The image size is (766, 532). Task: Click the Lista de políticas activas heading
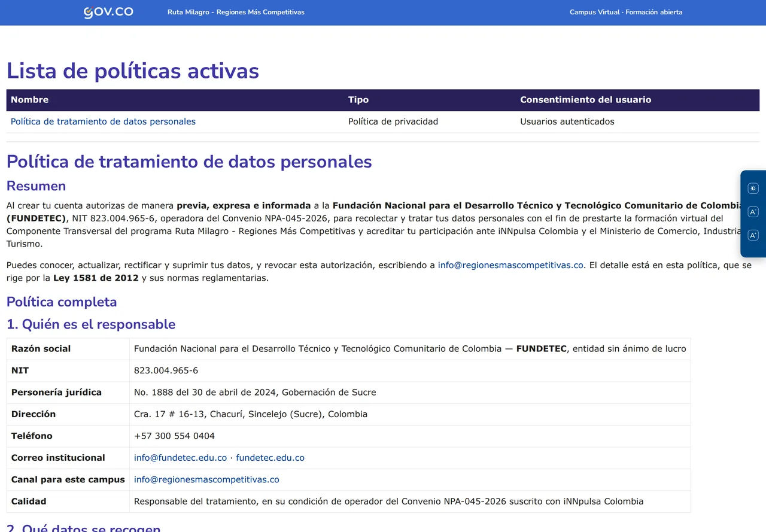click(x=133, y=71)
